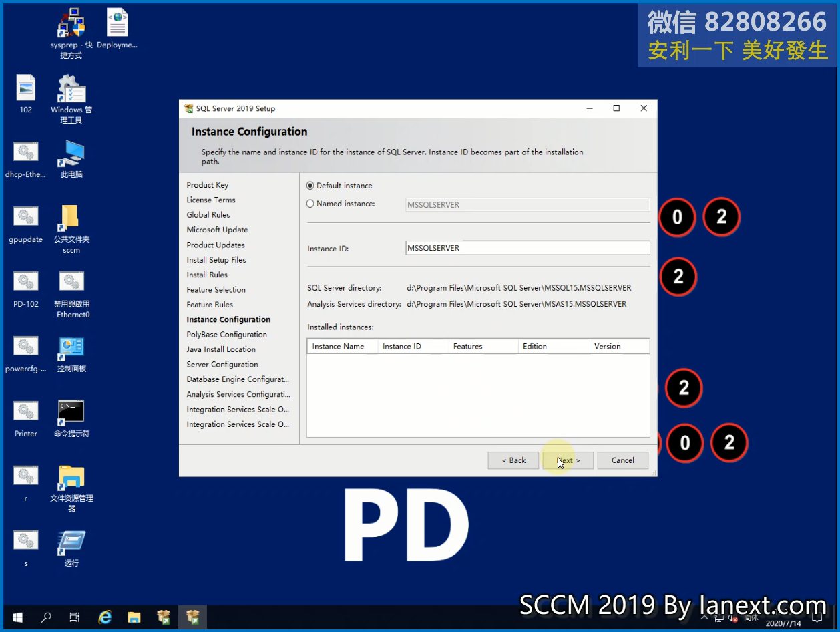840x632 pixels.
Task: Go to the Product Updates step
Action: click(216, 245)
